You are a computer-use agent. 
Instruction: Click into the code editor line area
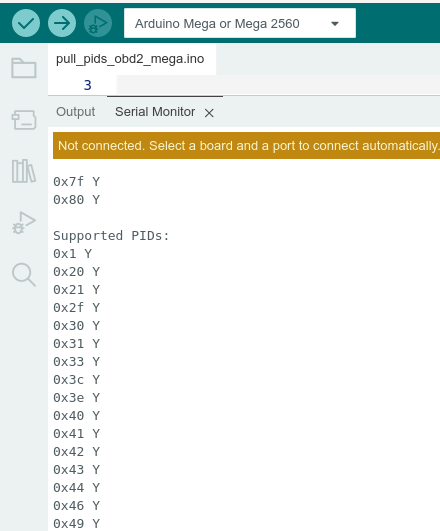click(278, 85)
